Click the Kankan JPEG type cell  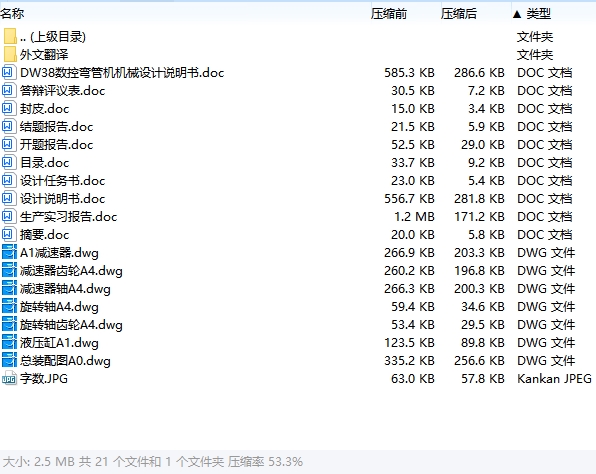[x=554, y=379]
